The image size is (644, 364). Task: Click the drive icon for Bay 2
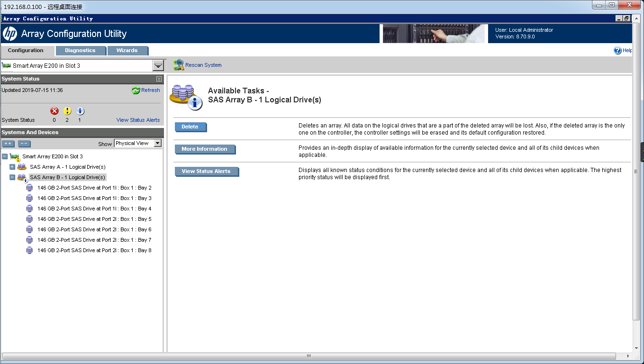(x=29, y=188)
